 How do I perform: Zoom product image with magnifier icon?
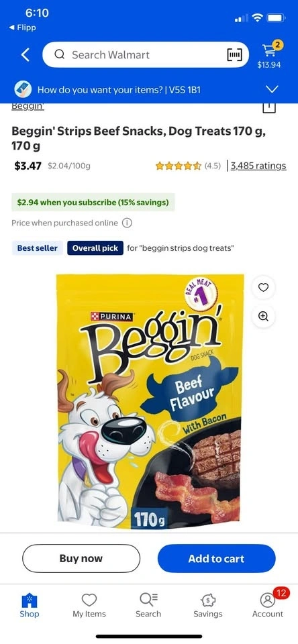click(263, 316)
